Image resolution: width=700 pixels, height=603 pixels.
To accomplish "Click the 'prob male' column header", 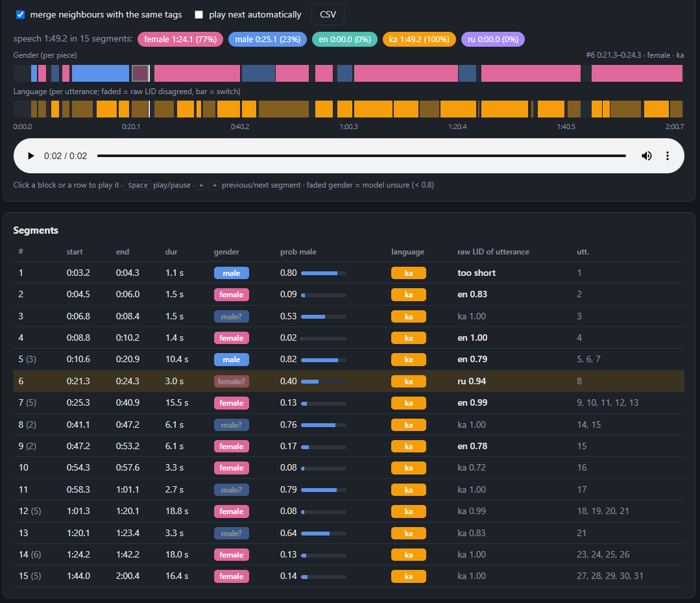I will point(298,252).
